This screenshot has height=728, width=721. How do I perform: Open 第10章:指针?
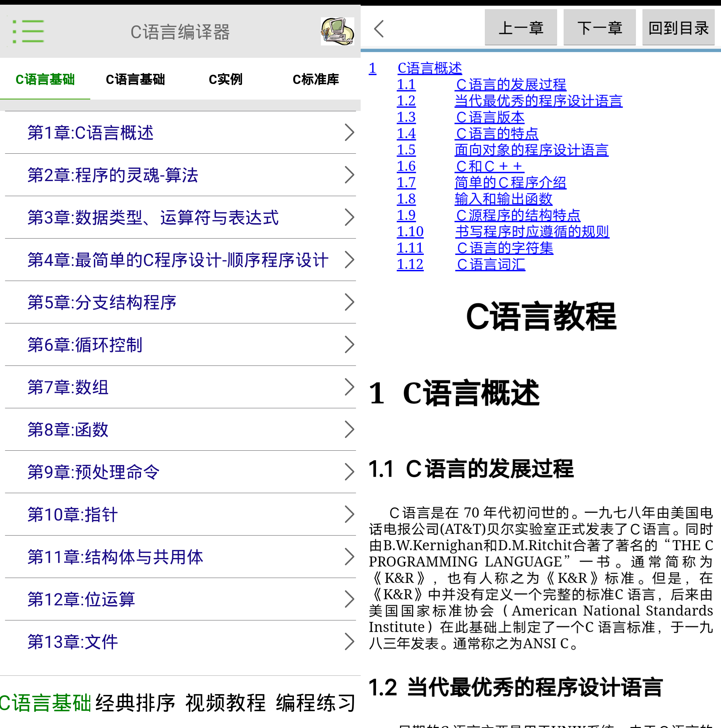(x=180, y=515)
